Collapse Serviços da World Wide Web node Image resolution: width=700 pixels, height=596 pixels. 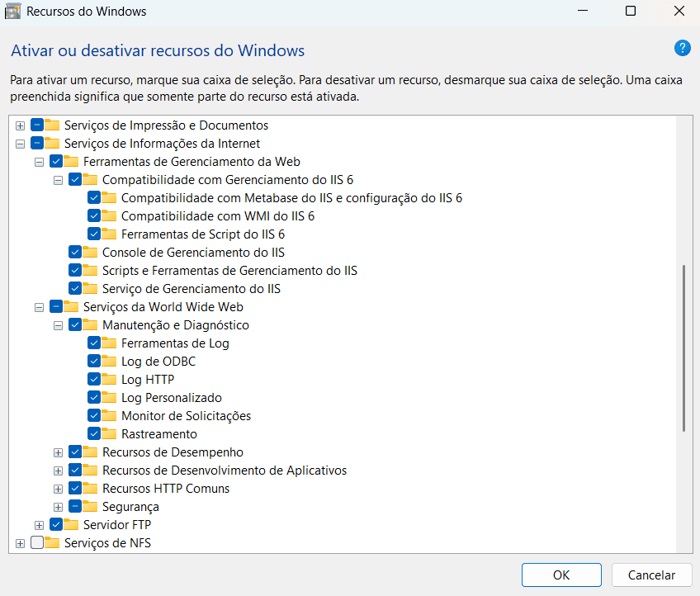(40, 307)
